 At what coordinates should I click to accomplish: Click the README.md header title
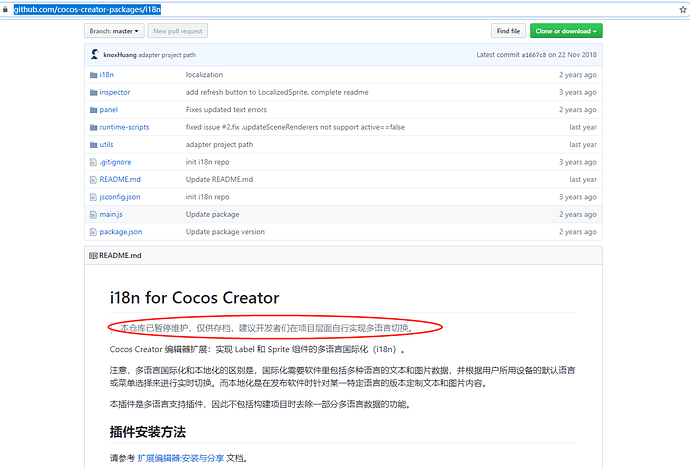point(120,256)
